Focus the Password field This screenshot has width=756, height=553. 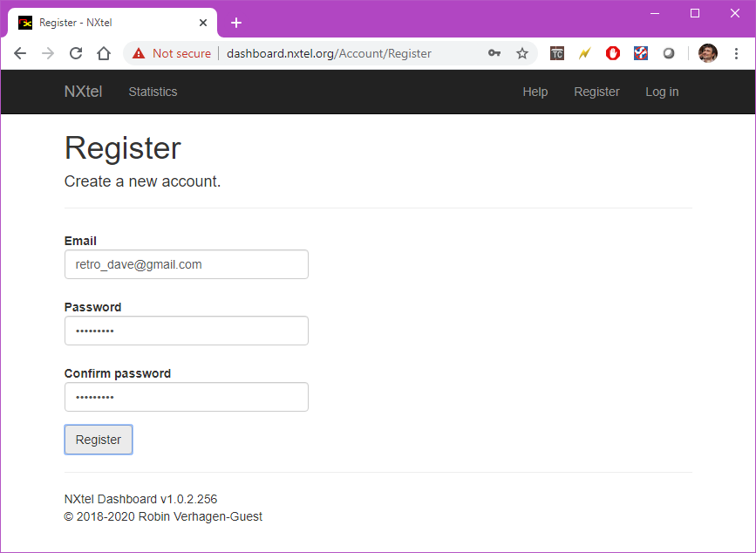click(187, 331)
